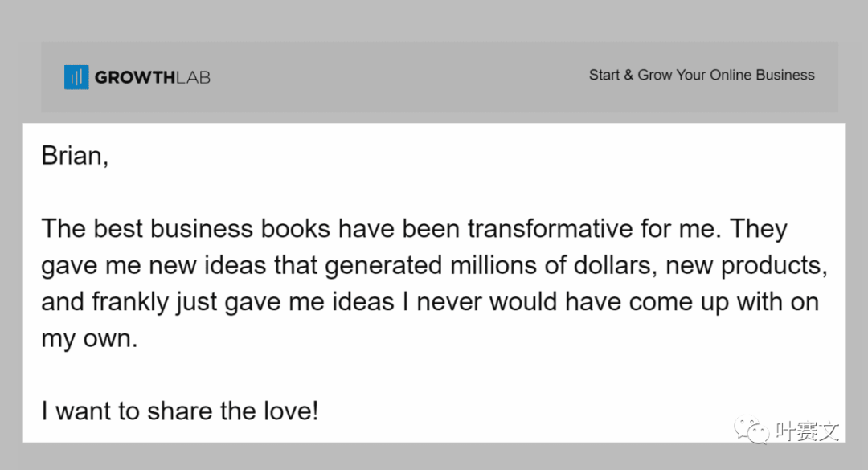
Task: Click the 'Brian,' greeting
Action: [x=75, y=156]
